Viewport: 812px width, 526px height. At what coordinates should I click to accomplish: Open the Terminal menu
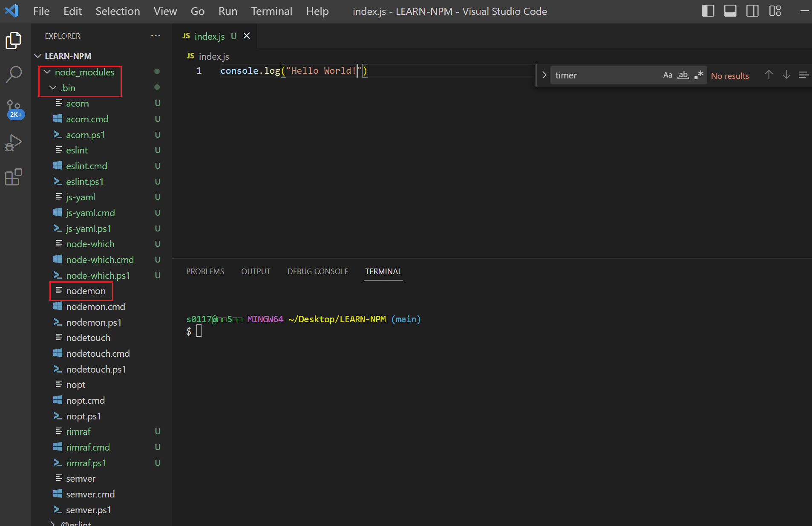pyautogui.click(x=272, y=12)
